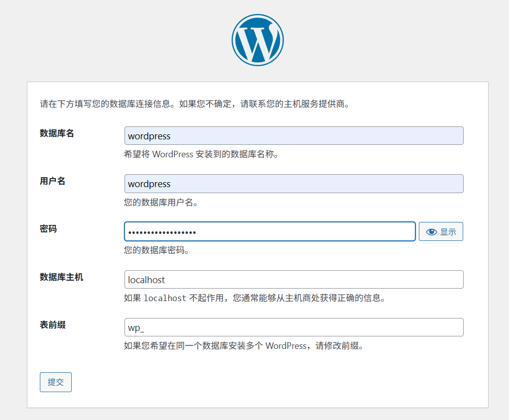Click the 数据库主机 label
Screen dimensions: 509x420
(x=61, y=277)
